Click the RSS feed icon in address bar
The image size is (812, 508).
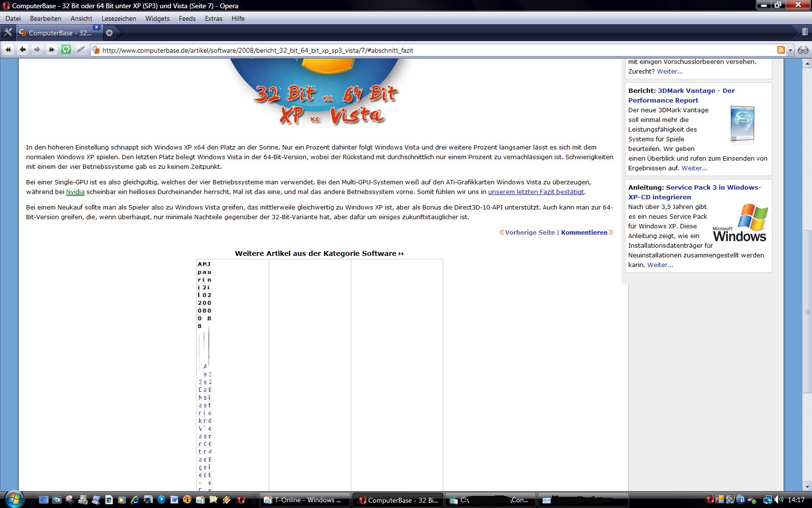[781, 50]
